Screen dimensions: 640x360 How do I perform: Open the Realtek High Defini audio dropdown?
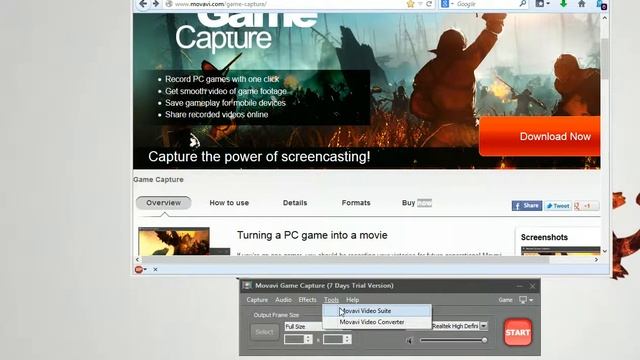[x=484, y=326]
